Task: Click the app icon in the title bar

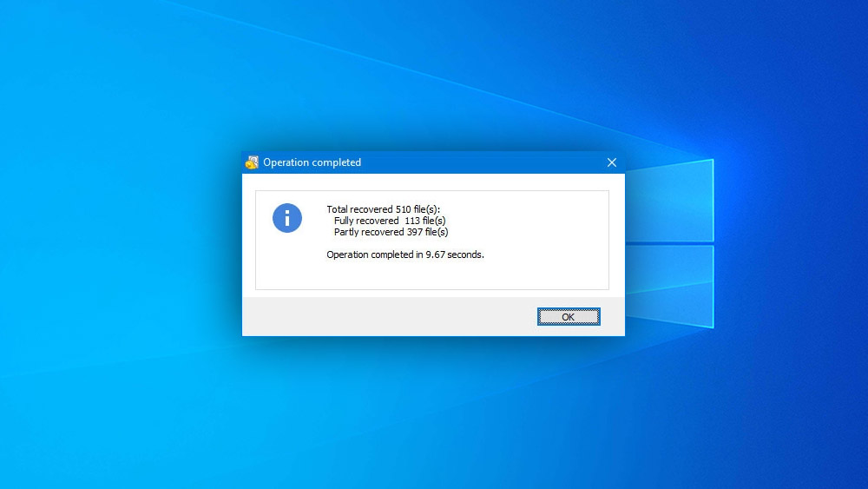Action: [x=252, y=162]
